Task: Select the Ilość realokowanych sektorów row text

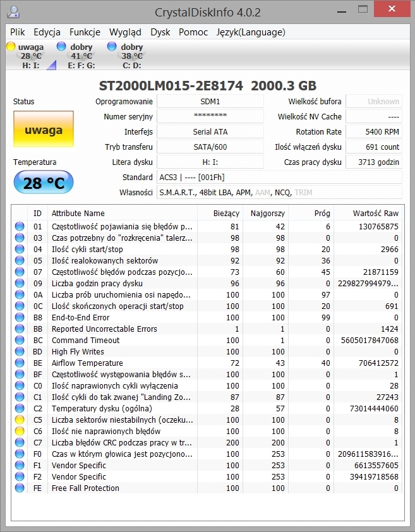Action: pyautogui.click(x=105, y=260)
